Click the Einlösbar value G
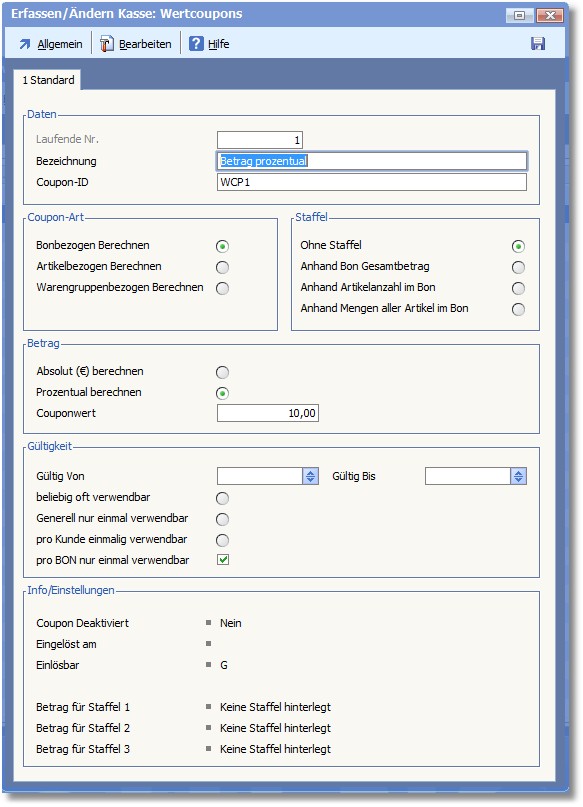 224,665
